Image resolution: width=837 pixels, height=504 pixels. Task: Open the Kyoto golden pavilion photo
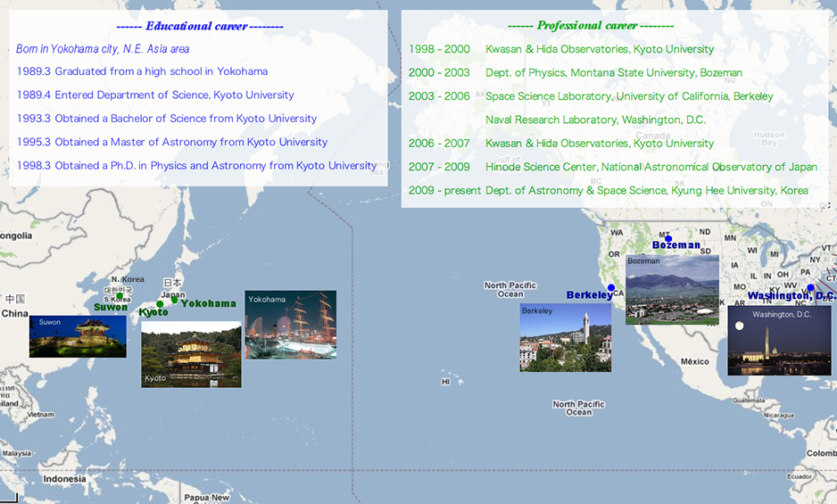(x=191, y=354)
